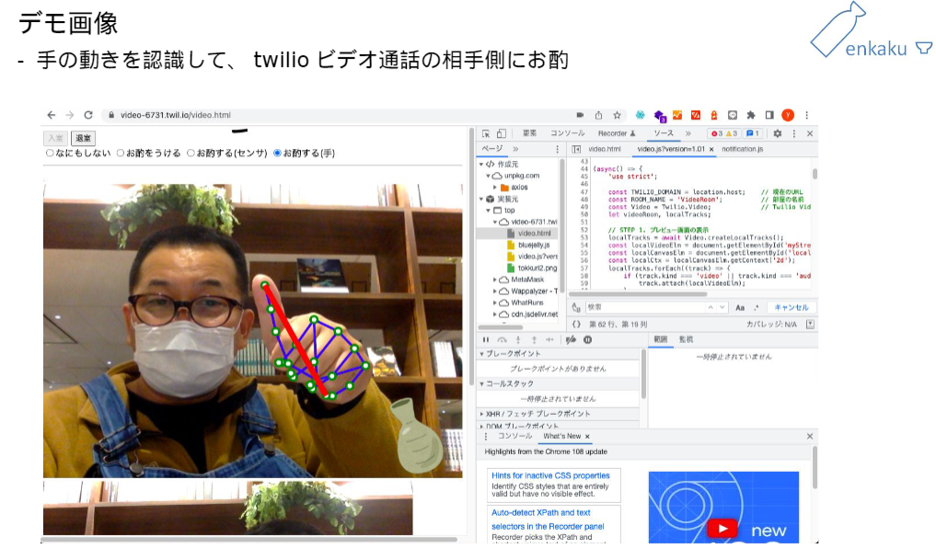Image resolution: width=936 pixels, height=560 pixels.
Task: Collapse the コールスタック section
Action: (x=481, y=384)
